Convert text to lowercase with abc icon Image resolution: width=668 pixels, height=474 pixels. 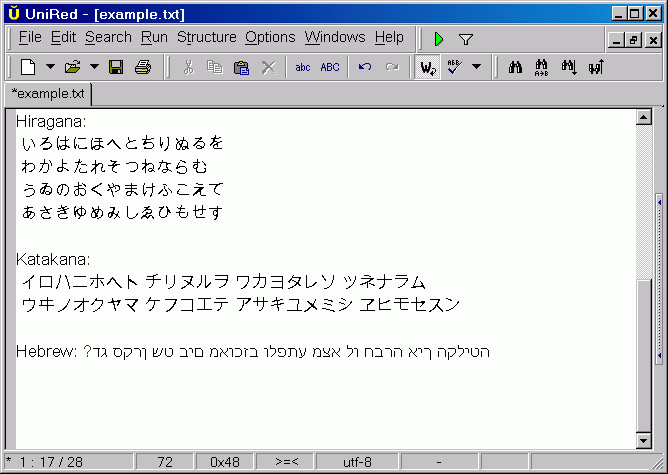pos(302,67)
